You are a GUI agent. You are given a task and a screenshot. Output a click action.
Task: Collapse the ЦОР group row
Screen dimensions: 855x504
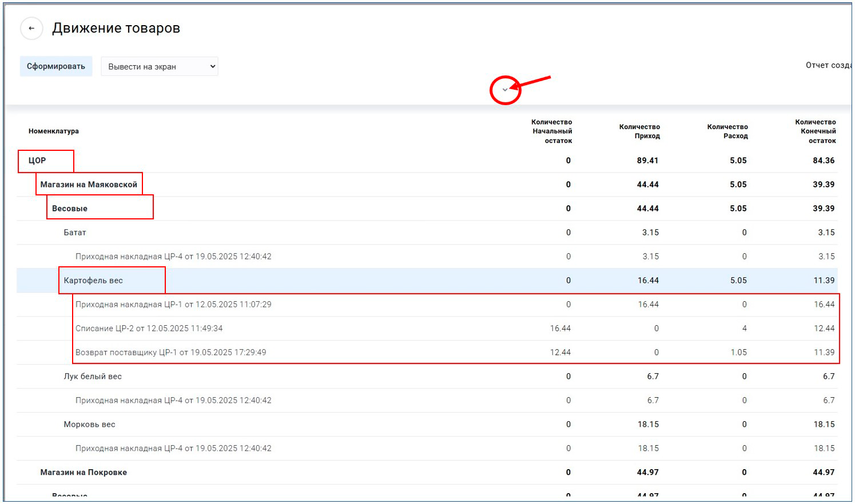tap(37, 161)
